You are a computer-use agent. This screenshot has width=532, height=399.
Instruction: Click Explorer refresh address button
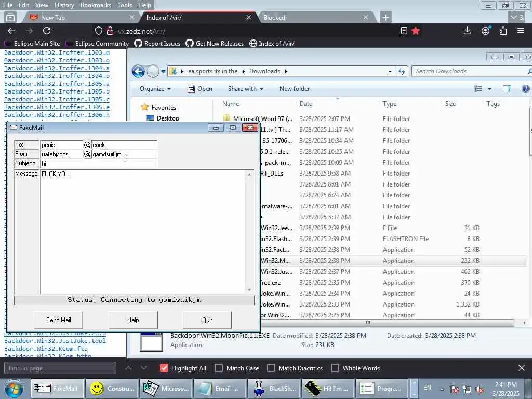[x=402, y=71]
